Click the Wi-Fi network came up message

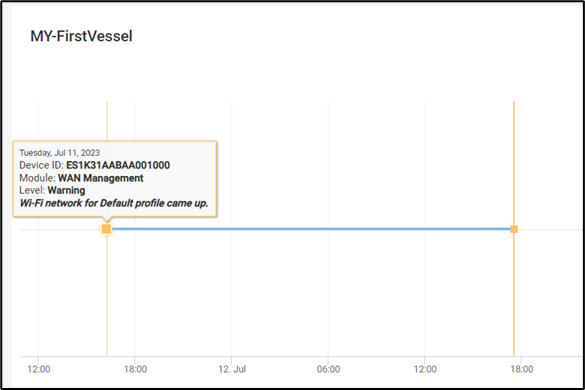coord(114,203)
